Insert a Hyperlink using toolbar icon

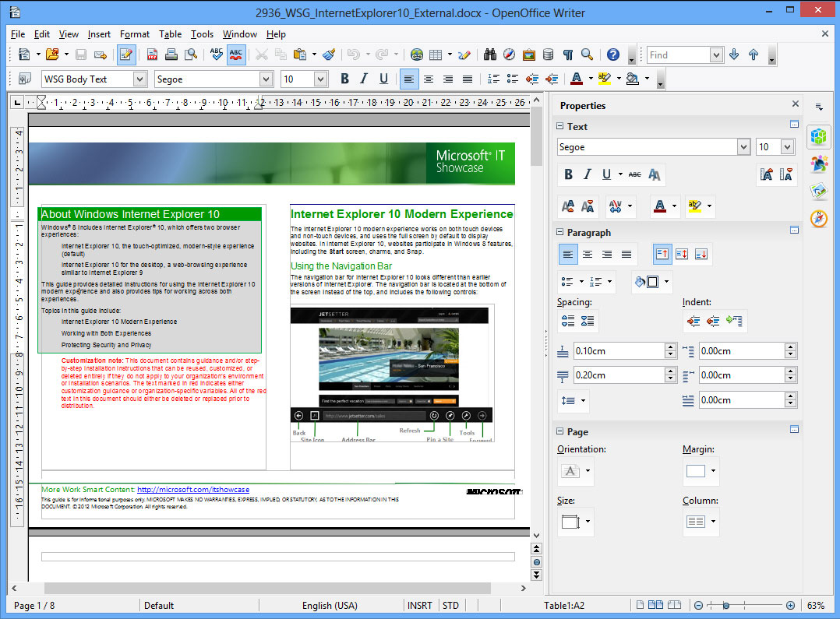click(x=417, y=55)
